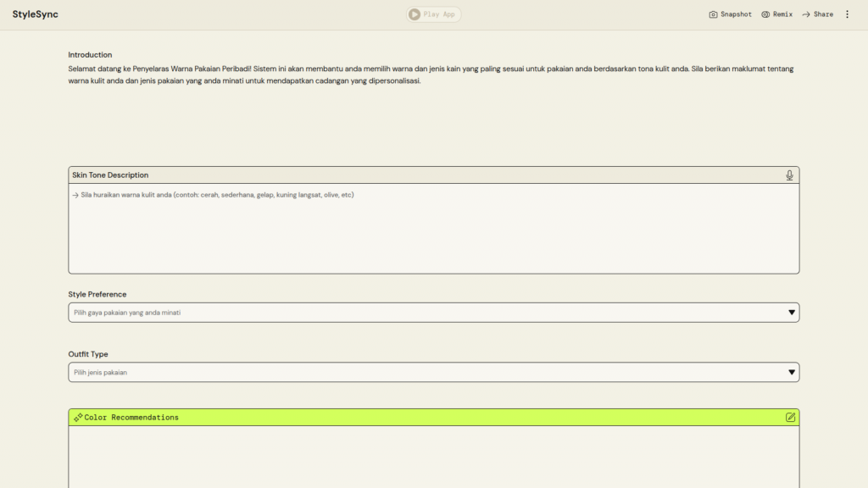This screenshot has width=868, height=488.
Task: Click the sparkle icon beside Color Recommendations
Action: [x=78, y=418]
